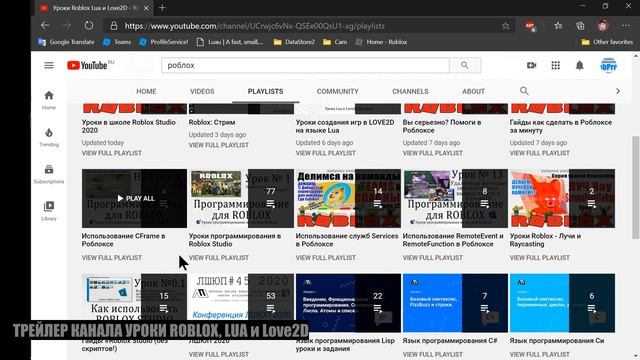Image resolution: width=640 pixels, height=360 pixels.
Task: Open the 77-video Уроки программирования playlist thumbnail
Action: click(x=241, y=198)
